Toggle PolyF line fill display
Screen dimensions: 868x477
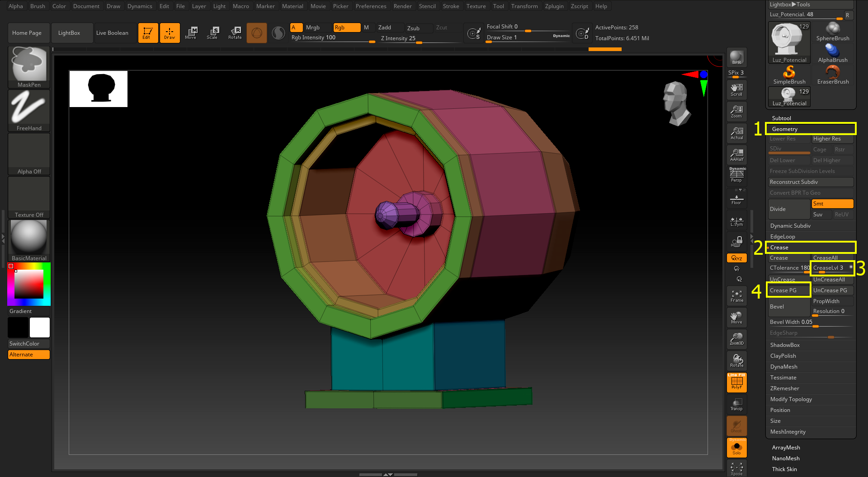(x=736, y=383)
